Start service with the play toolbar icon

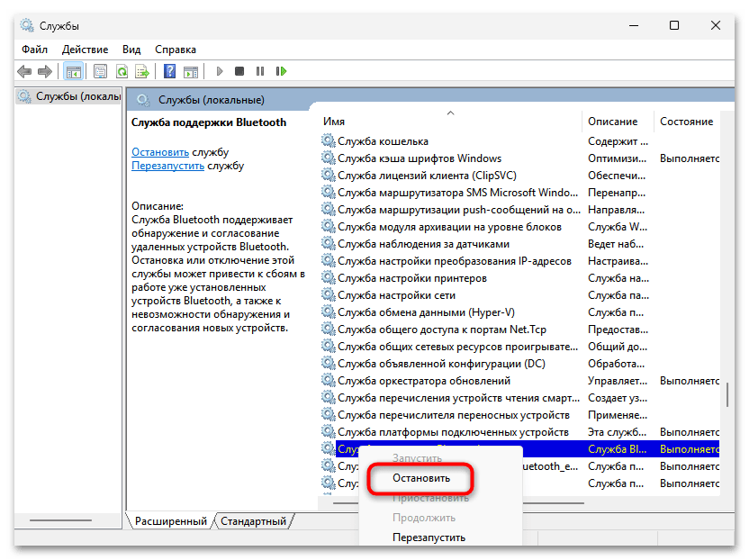(x=220, y=72)
